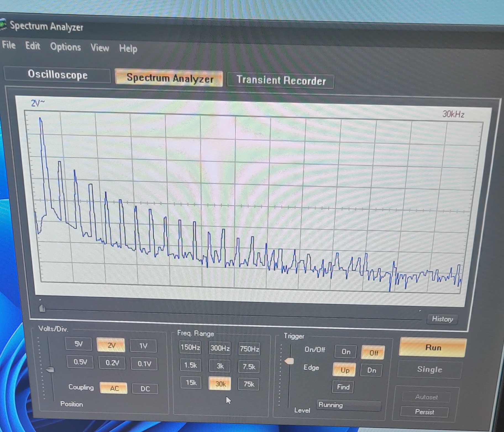The width and height of the screenshot is (504, 432).
Task: Open the View menu
Action: click(x=100, y=48)
